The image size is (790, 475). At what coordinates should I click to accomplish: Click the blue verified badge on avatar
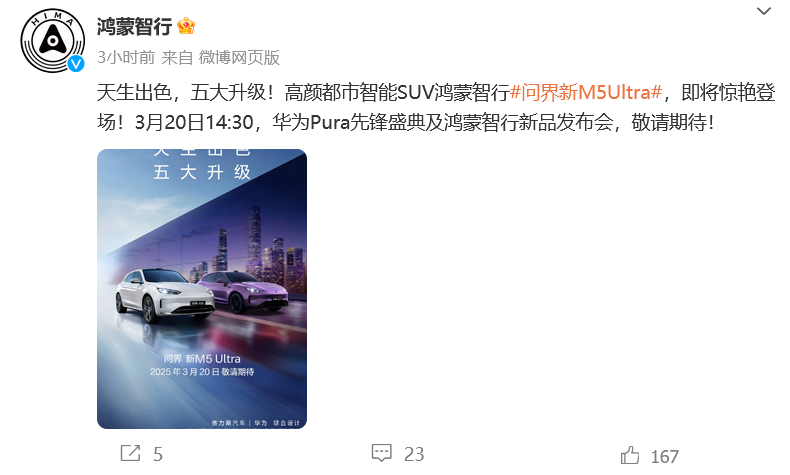pyautogui.click(x=76, y=63)
